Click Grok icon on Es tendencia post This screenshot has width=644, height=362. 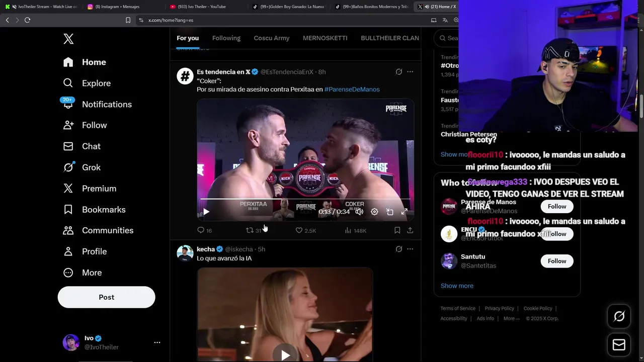coord(399,72)
